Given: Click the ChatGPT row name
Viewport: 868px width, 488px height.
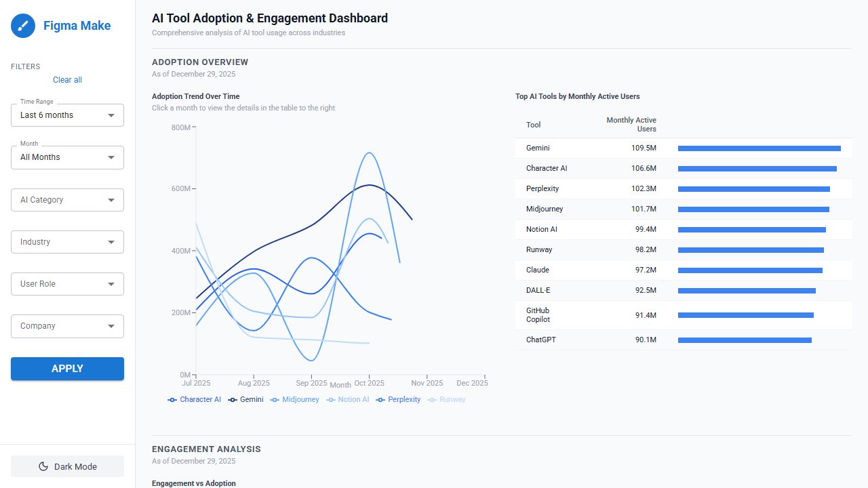Looking at the screenshot, I should [x=541, y=340].
